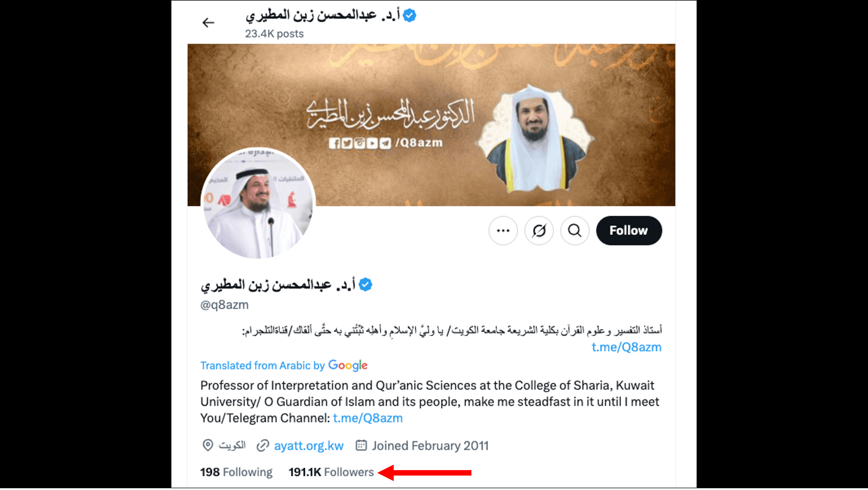Click the 23.4K posts count
This screenshot has width=868, height=490.
click(274, 34)
